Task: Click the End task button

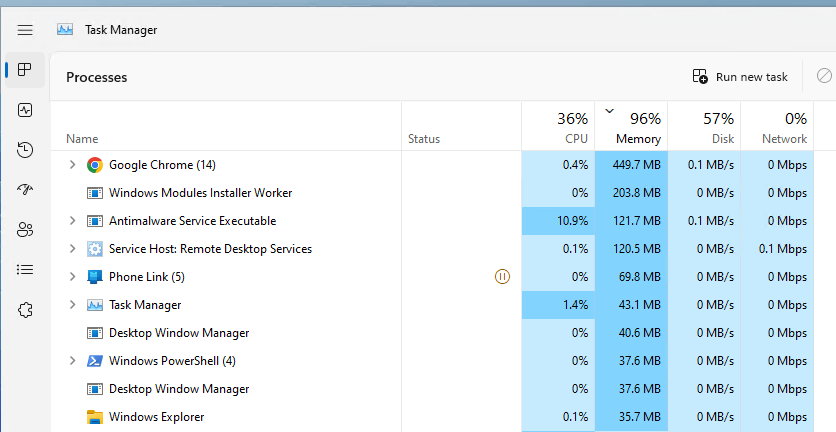Action: pos(824,76)
